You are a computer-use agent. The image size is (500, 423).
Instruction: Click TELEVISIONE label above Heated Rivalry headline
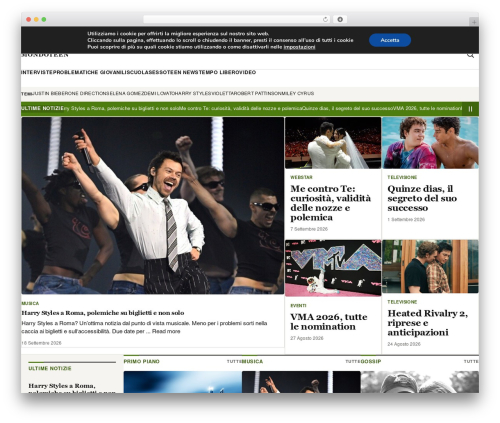click(402, 302)
